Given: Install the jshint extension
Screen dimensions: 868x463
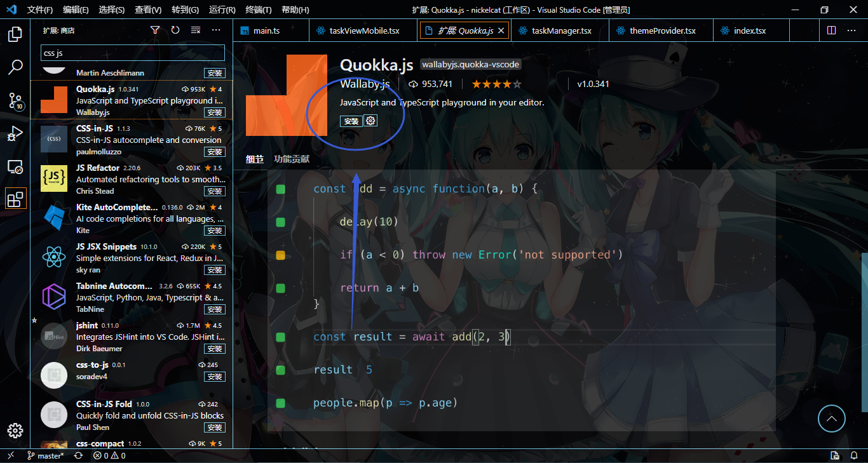Looking at the screenshot, I should (215, 349).
